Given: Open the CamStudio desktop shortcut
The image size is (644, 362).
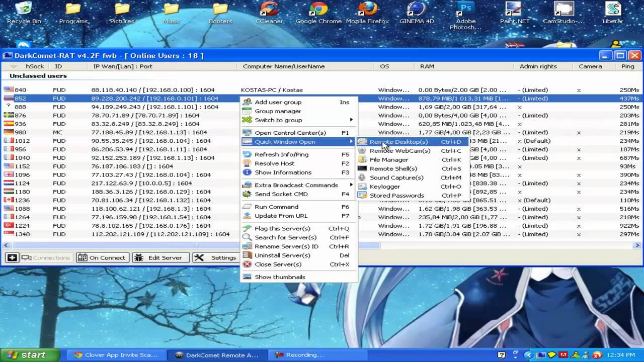Looking at the screenshot, I should tap(563, 14).
